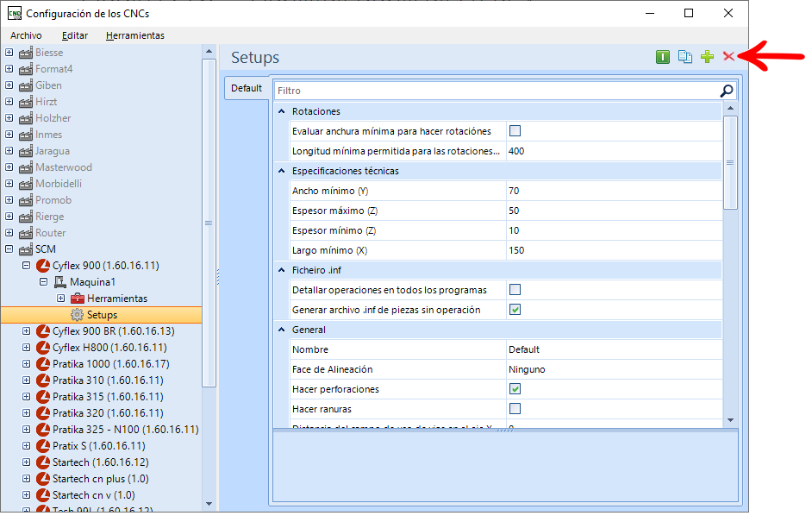Open the Archivo menu
Viewport: 812px width, 522px height.
click(x=26, y=35)
